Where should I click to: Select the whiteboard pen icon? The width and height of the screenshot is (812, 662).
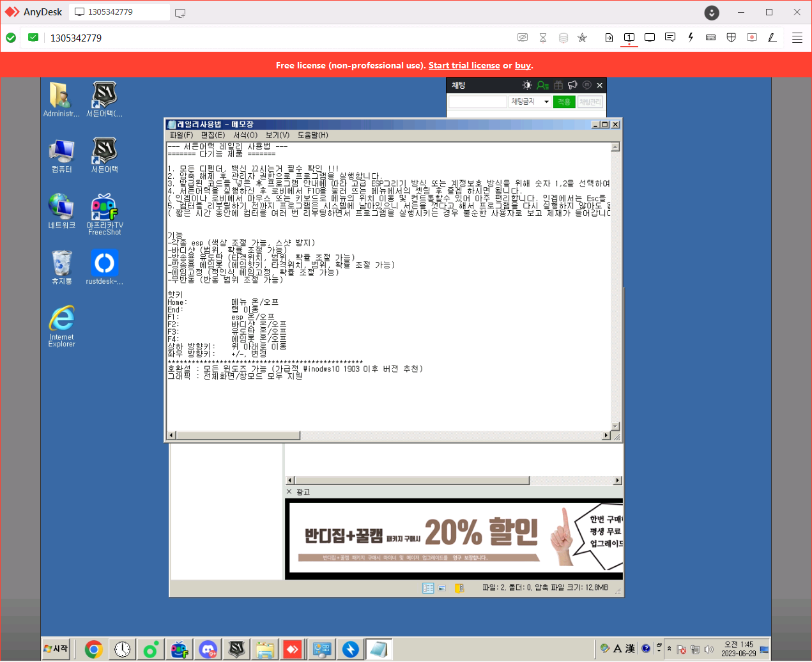pos(772,38)
